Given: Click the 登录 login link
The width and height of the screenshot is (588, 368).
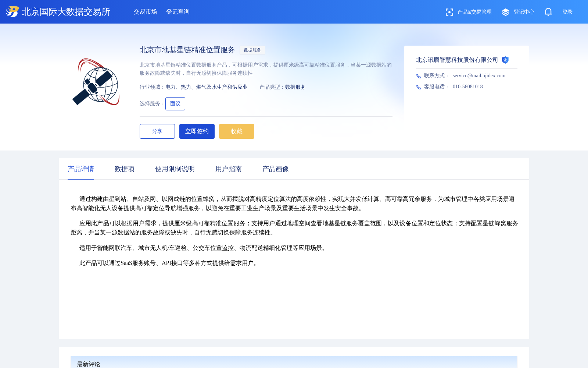Looking at the screenshot, I should coord(567,12).
